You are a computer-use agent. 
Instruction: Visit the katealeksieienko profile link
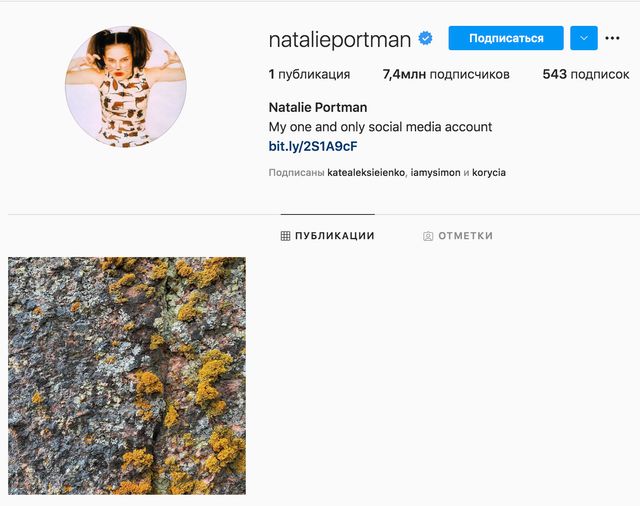click(x=366, y=173)
